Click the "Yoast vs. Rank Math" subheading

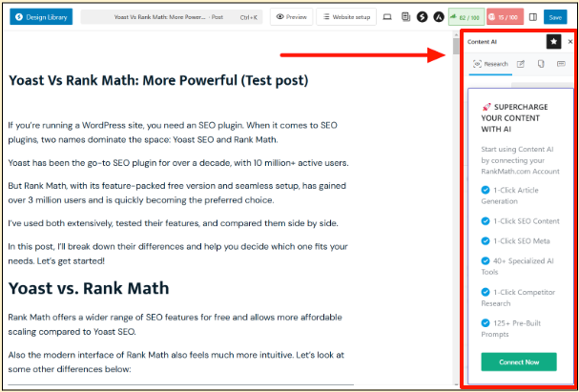click(89, 288)
